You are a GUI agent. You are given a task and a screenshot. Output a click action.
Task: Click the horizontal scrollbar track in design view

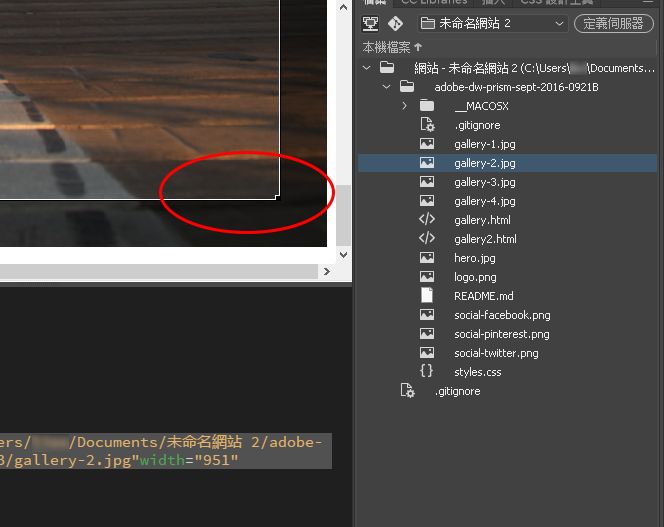(x=159, y=272)
